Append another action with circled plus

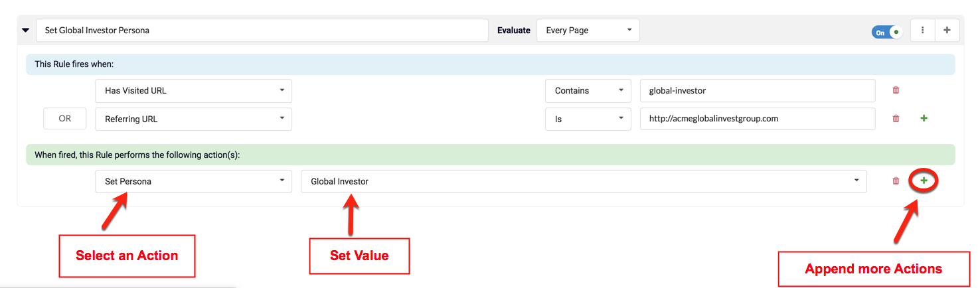click(x=924, y=180)
